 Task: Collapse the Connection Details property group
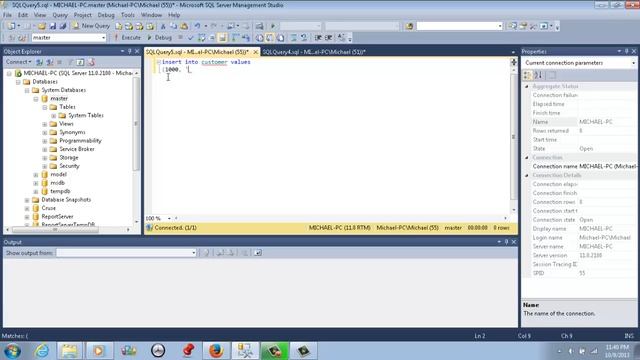coord(527,176)
